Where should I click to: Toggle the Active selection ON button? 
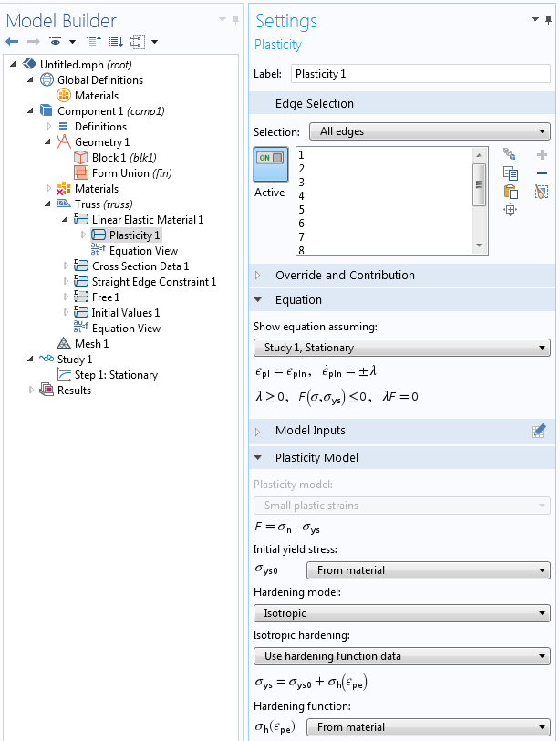(x=271, y=164)
